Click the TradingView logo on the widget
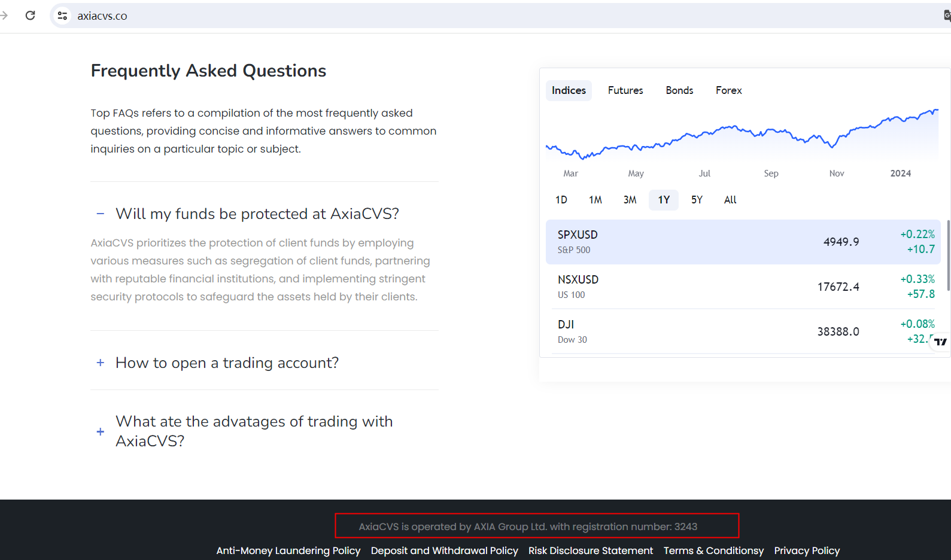 (941, 342)
